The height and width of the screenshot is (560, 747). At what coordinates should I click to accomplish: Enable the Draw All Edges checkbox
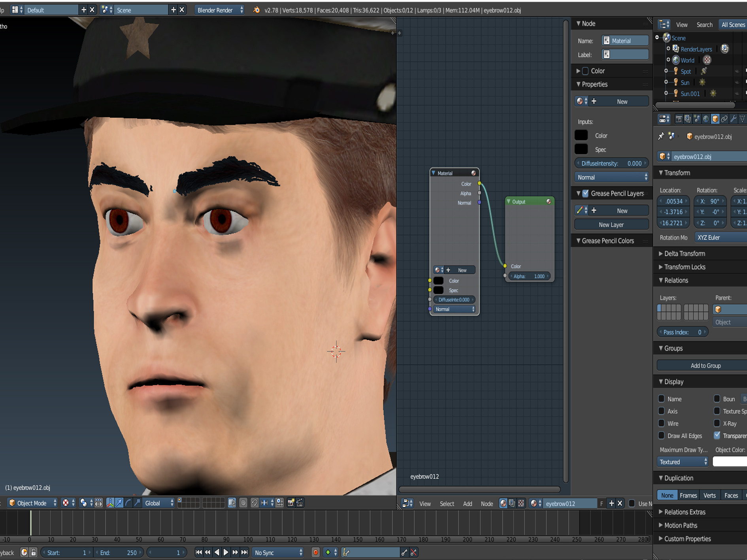[x=661, y=436]
